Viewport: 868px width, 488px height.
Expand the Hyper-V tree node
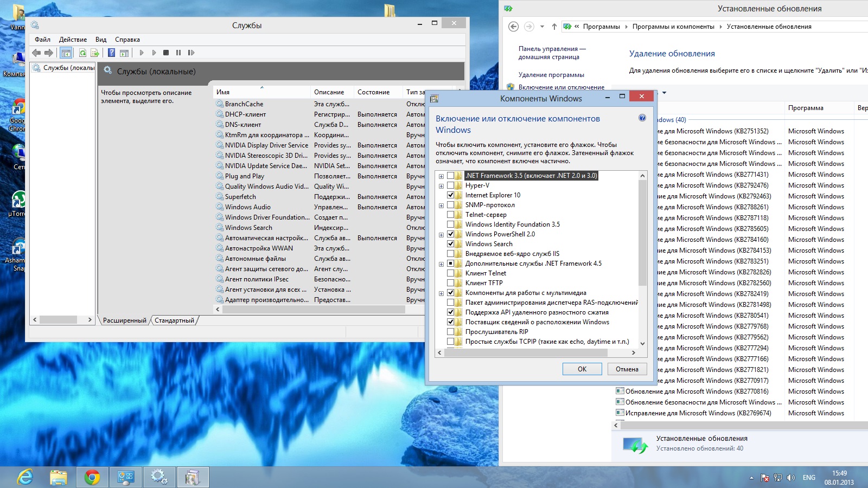point(441,186)
